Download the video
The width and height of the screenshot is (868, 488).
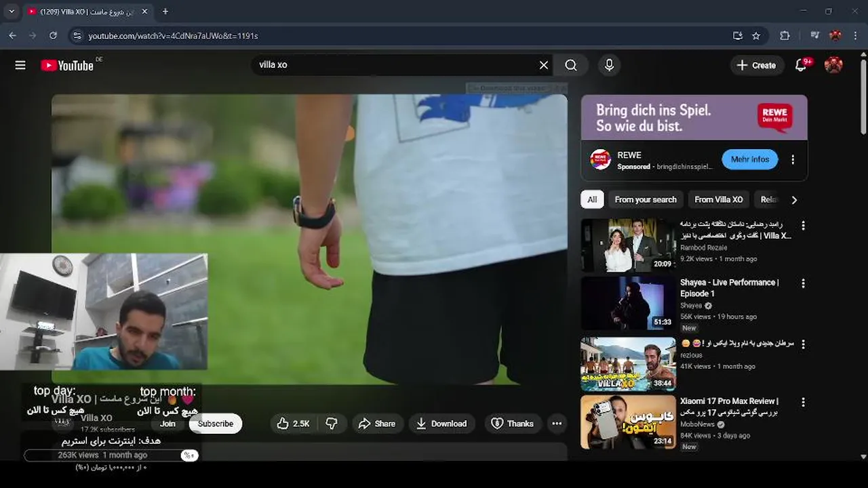[x=441, y=424]
